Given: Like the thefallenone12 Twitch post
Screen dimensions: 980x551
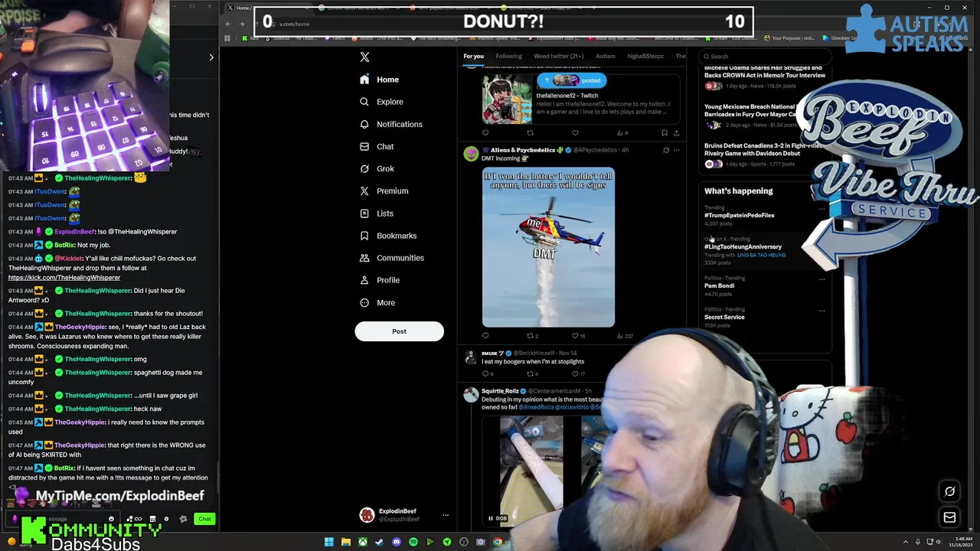Looking at the screenshot, I should click(575, 133).
